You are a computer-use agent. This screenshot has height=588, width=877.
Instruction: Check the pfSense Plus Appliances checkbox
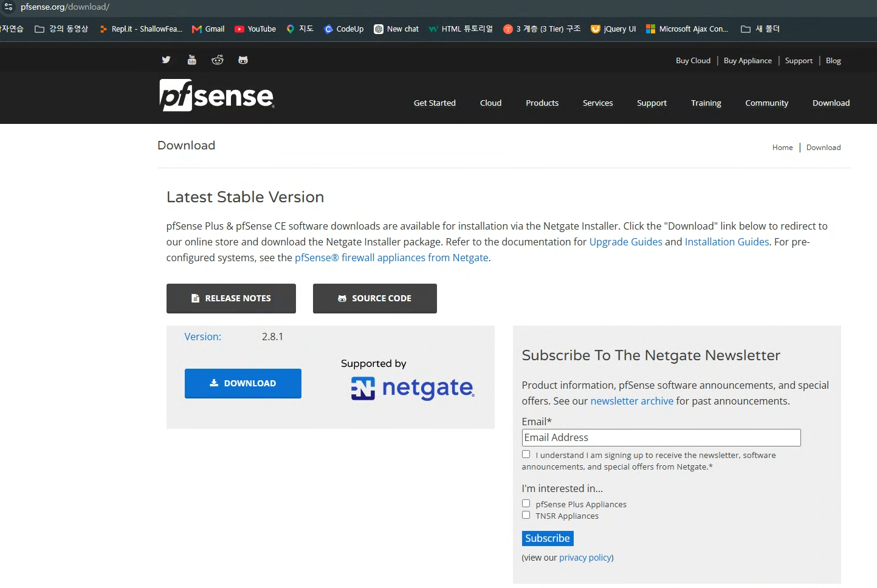pos(526,504)
